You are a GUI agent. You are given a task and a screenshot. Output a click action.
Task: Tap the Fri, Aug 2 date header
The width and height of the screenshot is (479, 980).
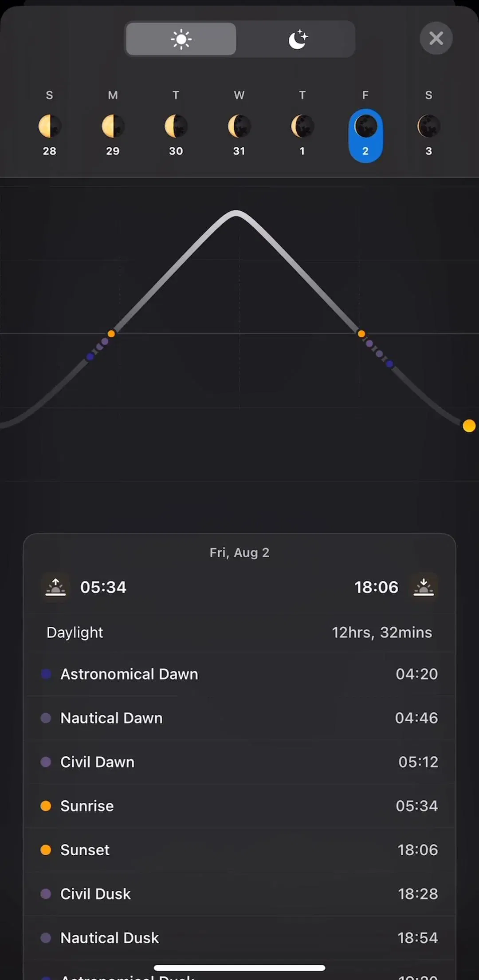tap(239, 553)
